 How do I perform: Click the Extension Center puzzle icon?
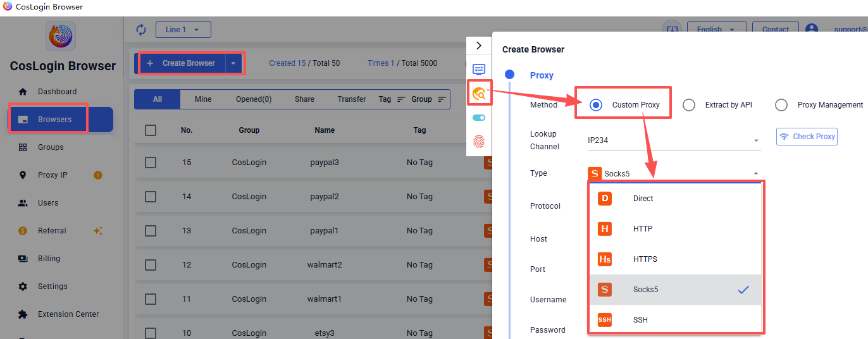point(23,314)
